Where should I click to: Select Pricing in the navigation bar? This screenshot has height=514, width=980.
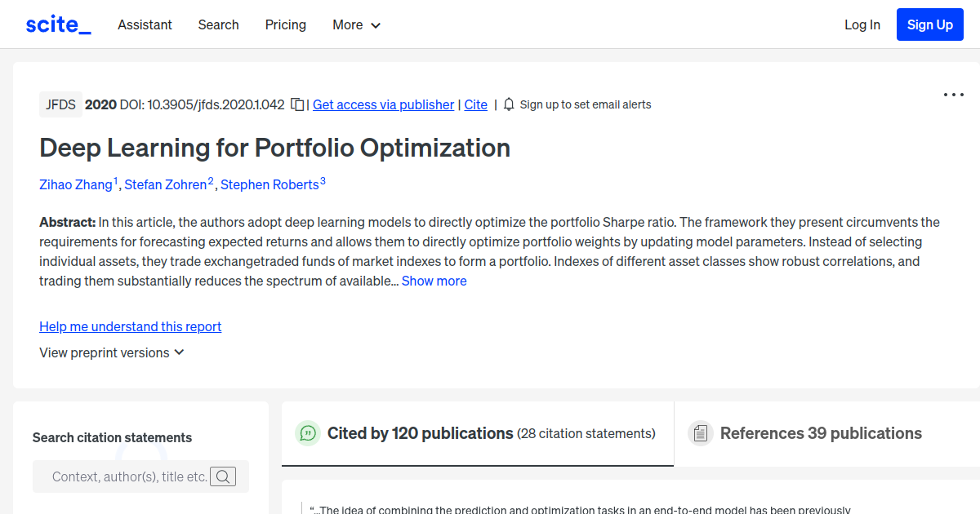tap(285, 24)
